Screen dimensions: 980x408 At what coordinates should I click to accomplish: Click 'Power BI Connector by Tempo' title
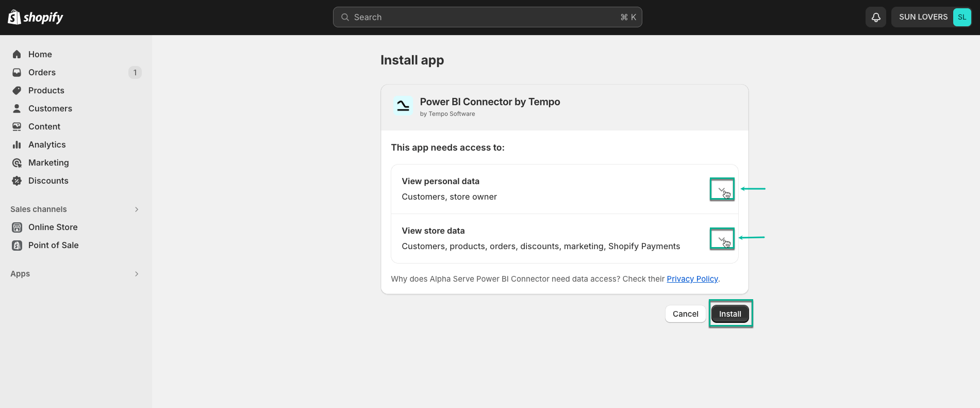[x=490, y=102]
